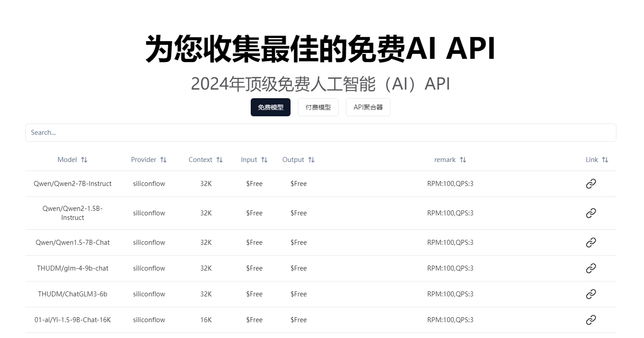Click subtitle 2024年顶级免费人工智能（AI）API
Screen dimensions: 644x338
coord(321,84)
